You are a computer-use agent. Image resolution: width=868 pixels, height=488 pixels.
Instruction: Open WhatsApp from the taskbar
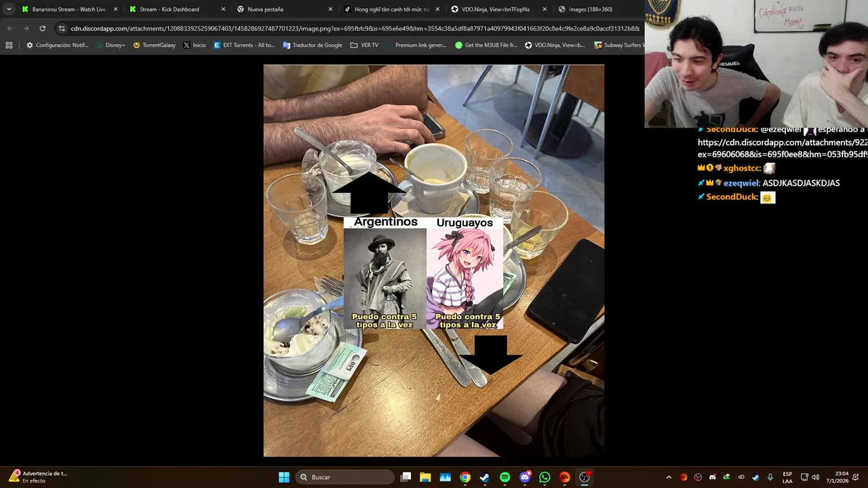545,477
